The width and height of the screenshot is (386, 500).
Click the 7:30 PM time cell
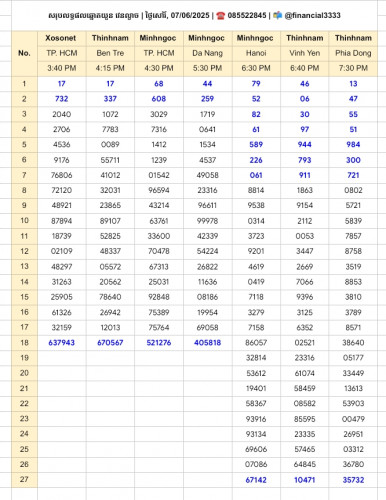(x=353, y=69)
